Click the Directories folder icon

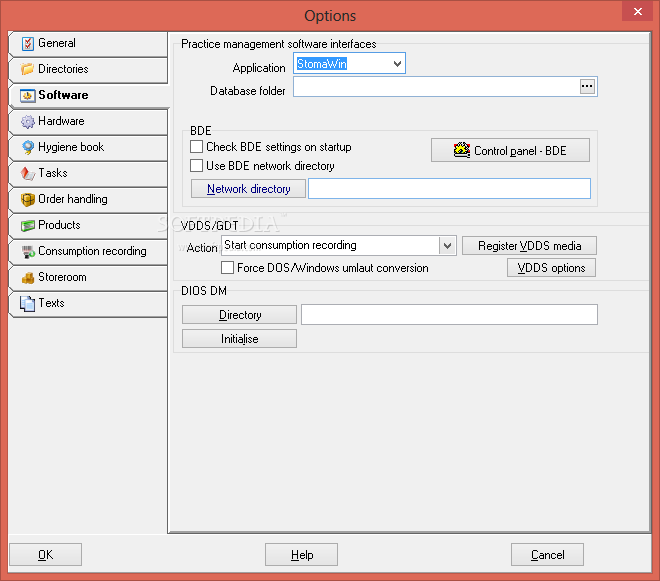[27, 69]
